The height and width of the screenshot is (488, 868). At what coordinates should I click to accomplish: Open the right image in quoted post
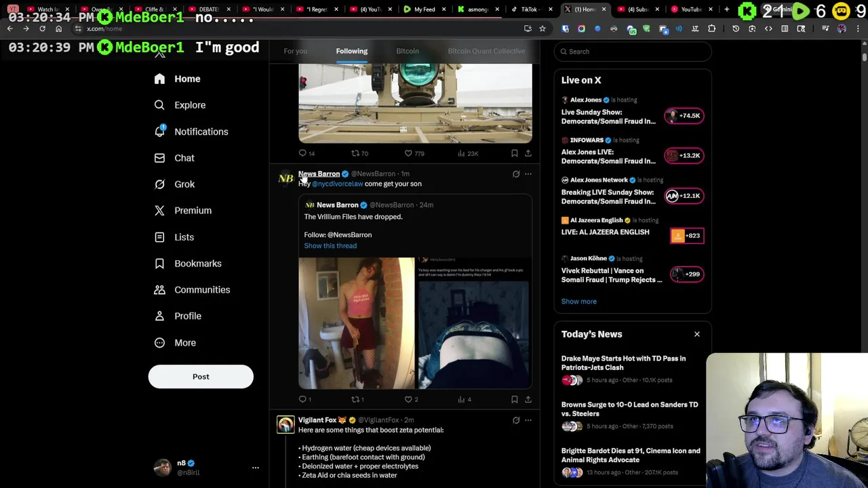(x=474, y=323)
